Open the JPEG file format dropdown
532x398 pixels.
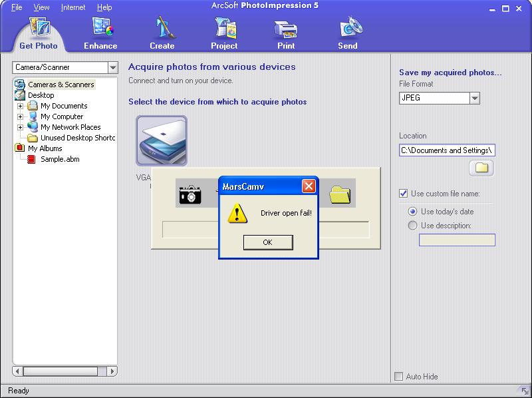474,98
